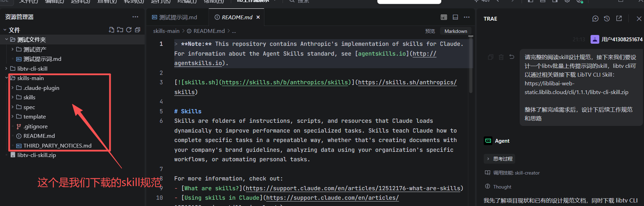
Task: Open 测试提示词.md in the file tree
Action: point(42,59)
